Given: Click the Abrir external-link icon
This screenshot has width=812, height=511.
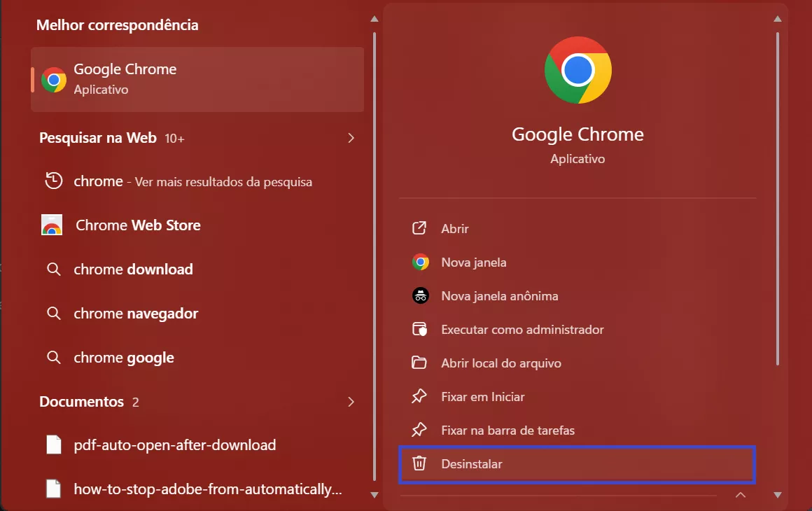Looking at the screenshot, I should coord(420,228).
